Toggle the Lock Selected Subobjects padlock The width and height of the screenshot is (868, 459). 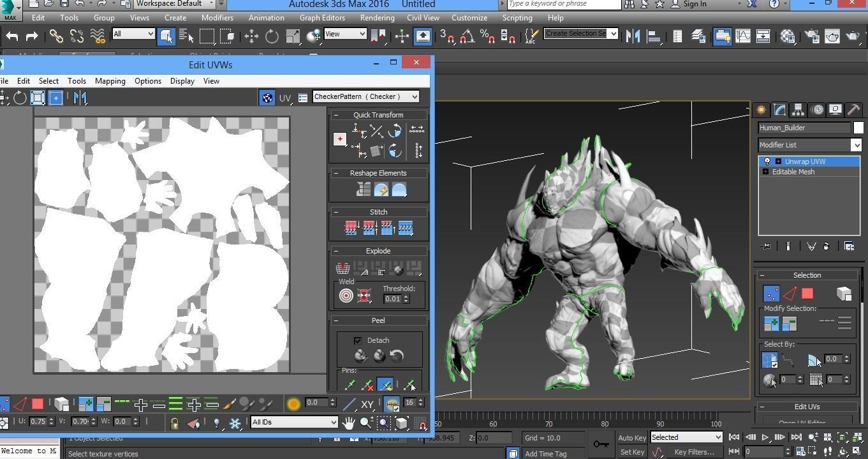tap(174, 423)
